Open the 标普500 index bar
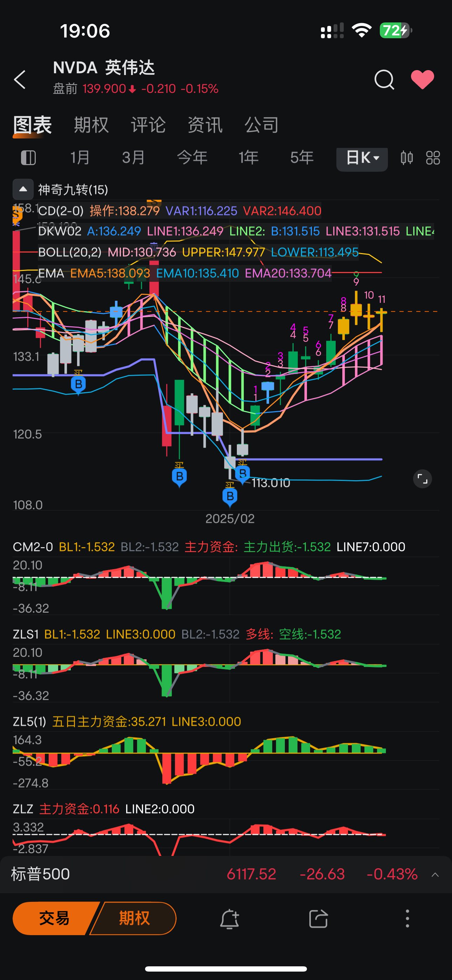The width and height of the screenshot is (452, 980). [226, 874]
